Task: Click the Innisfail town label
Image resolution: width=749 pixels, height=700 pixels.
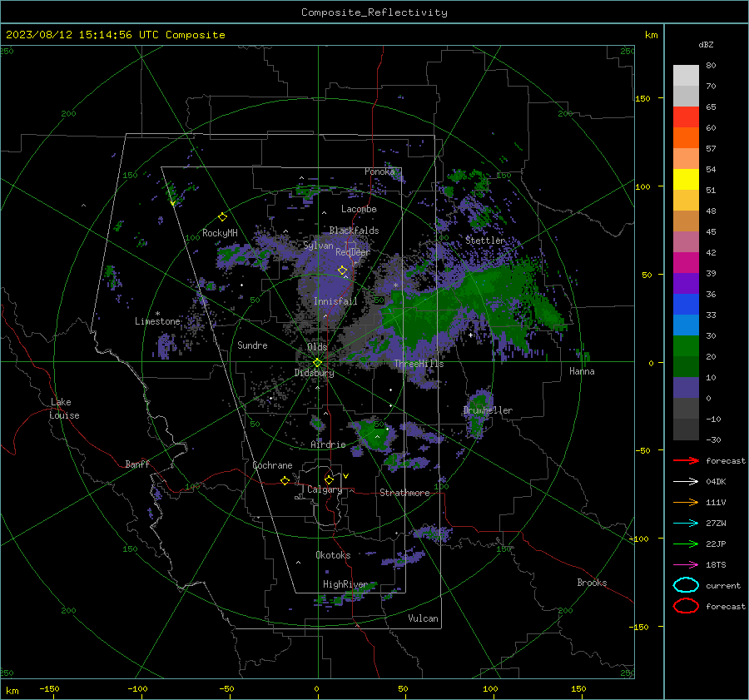Action: [335, 301]
